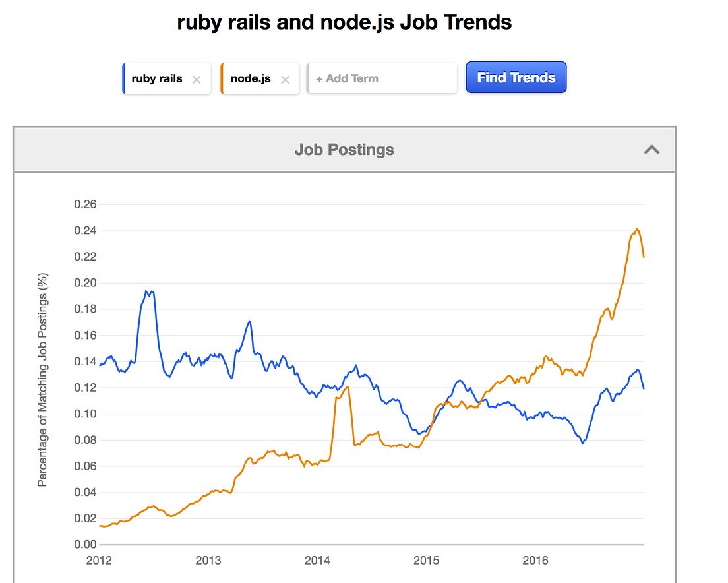
Task: Click the Job Postings panel title
Action: click(x=344, y=150)
